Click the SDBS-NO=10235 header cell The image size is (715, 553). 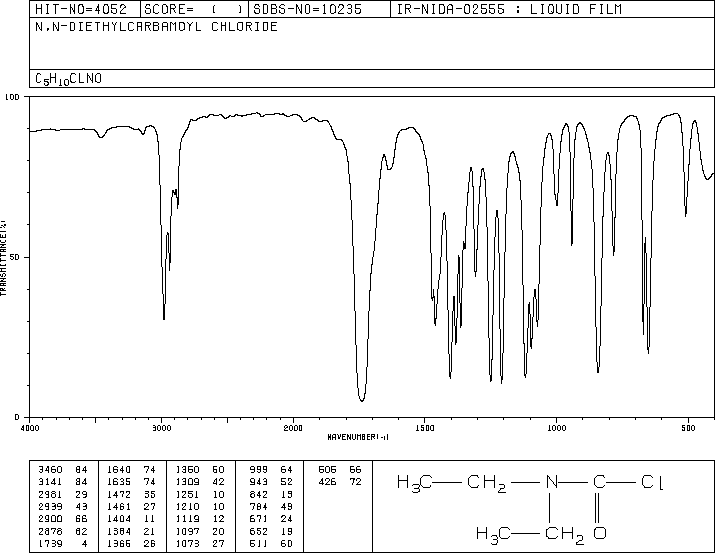tap(319, 9)
